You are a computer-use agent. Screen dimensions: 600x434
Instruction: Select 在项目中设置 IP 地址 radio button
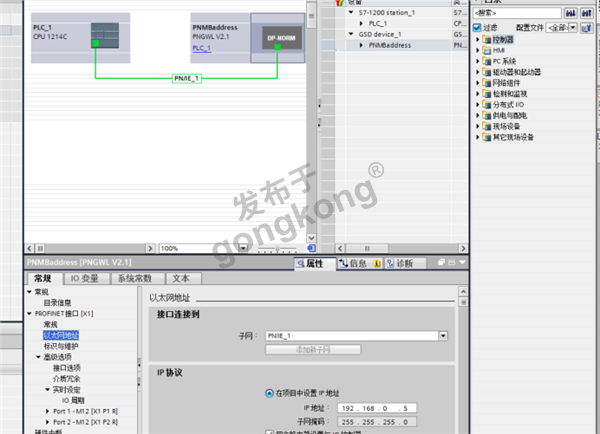[269, 393]
